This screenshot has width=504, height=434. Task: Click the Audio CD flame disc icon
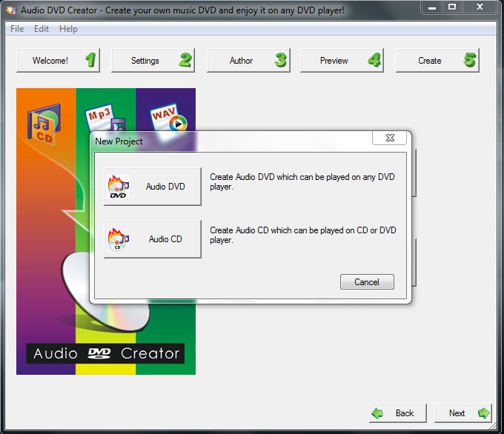pos(119,240)
